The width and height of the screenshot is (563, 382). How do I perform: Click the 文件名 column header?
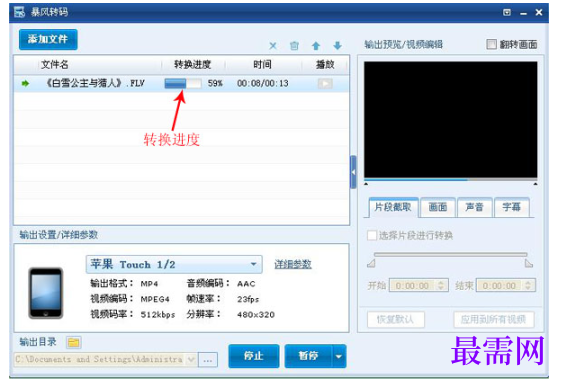click(55, 65)
